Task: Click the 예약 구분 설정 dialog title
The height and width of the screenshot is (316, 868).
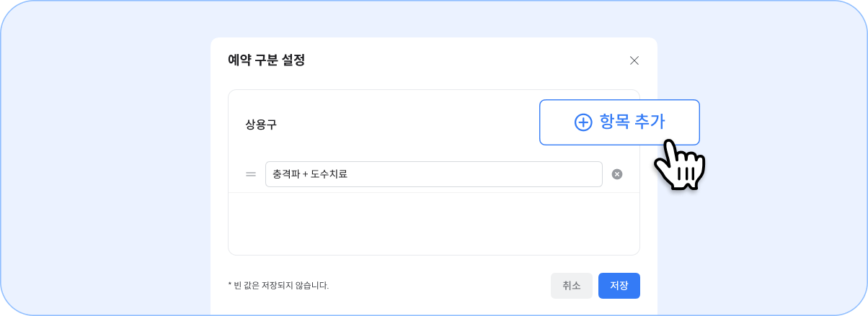Action: (x=266, y=60)
